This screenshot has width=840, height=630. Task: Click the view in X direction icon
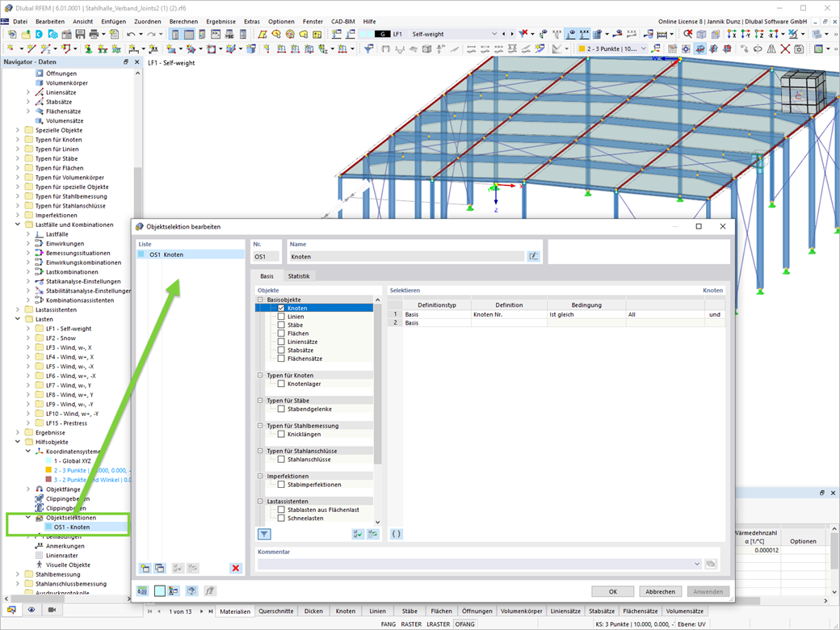(732, 34)
